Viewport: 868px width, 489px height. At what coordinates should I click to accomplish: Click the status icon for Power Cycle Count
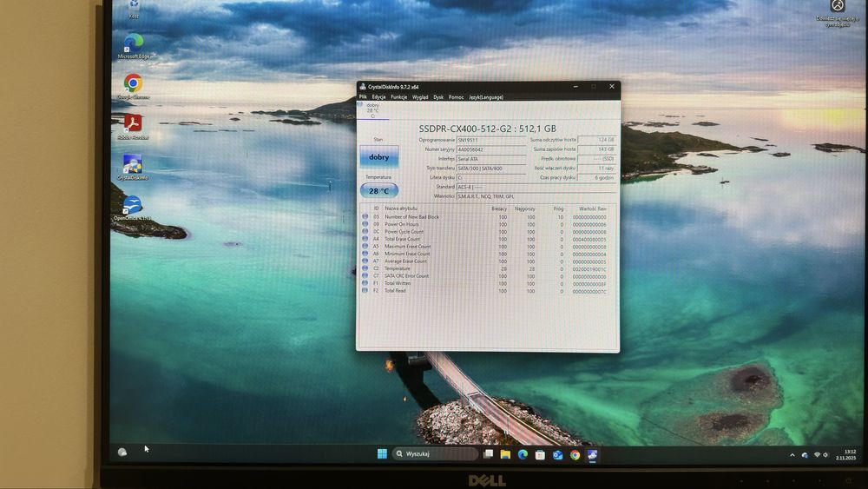click(365, 232)
